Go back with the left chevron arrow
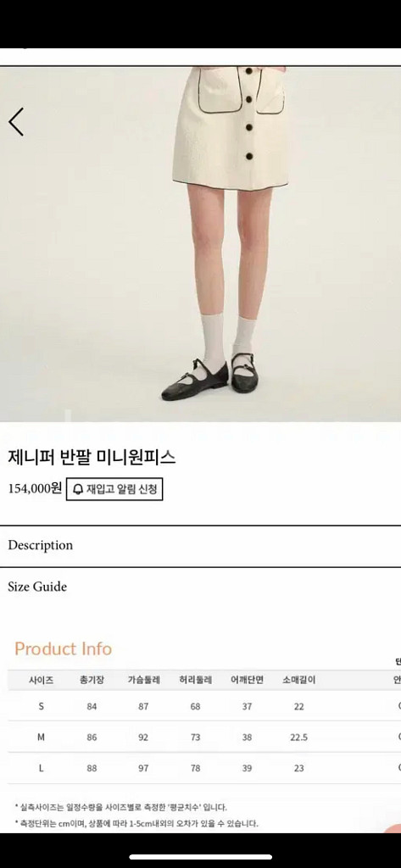This screenshot has height=868, width=401. pos(16,122)
